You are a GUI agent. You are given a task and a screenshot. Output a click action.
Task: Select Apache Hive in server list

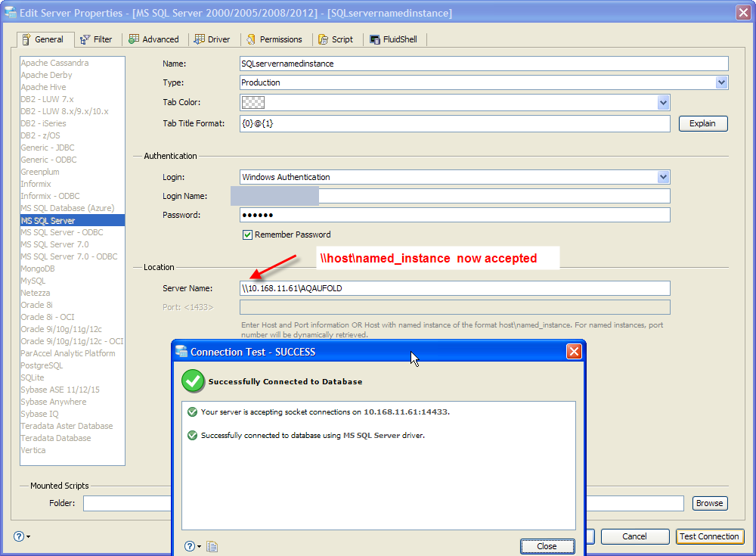[x=43, y=87]
